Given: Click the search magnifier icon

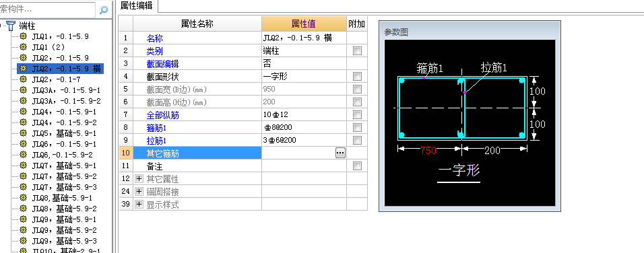Looking at the screenshot, I should click(104, 9).
